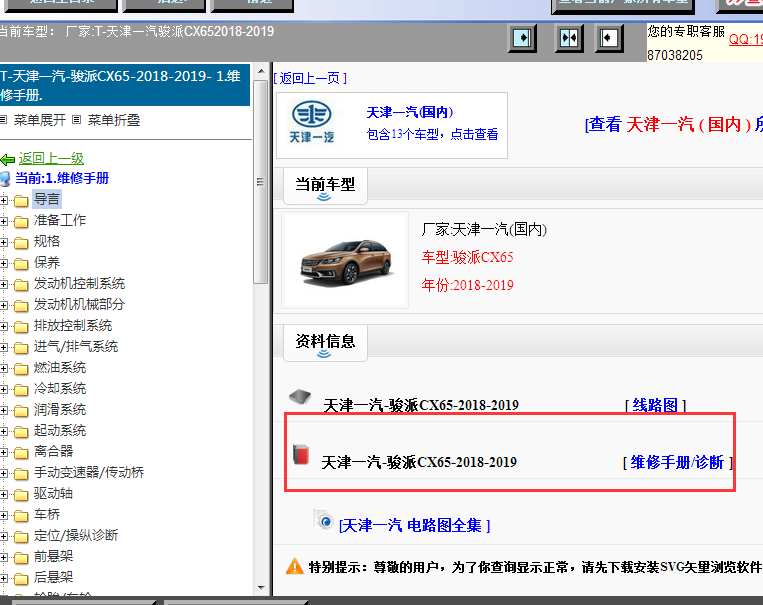This screenshot has height=605, width=763.
Task: Click the 规格 folder icon
Action: click(21, 242)
